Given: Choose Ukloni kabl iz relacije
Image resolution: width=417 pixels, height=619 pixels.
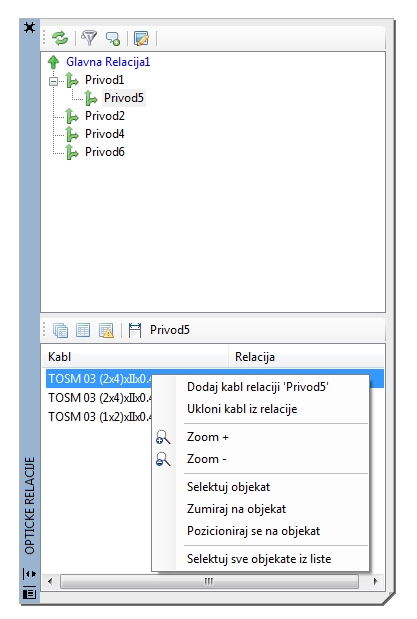Looking at the screenshot, I should [242, 409].
